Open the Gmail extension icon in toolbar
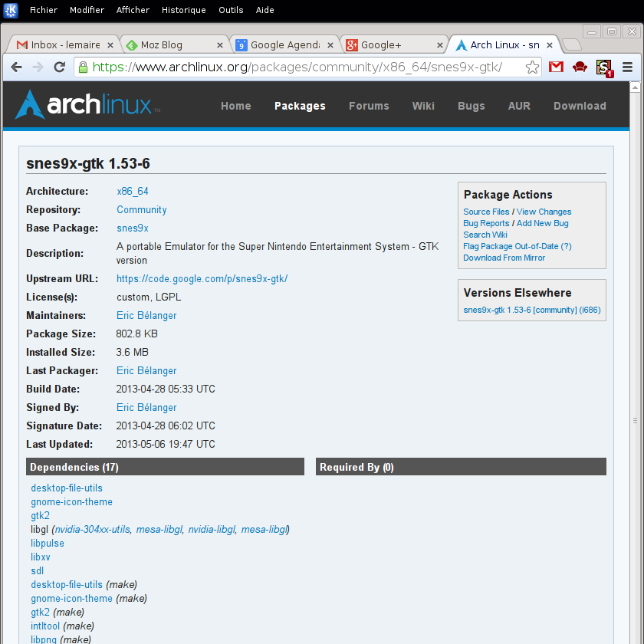The image size is (644, 644). pyautogui.click(x=556, y=67)
